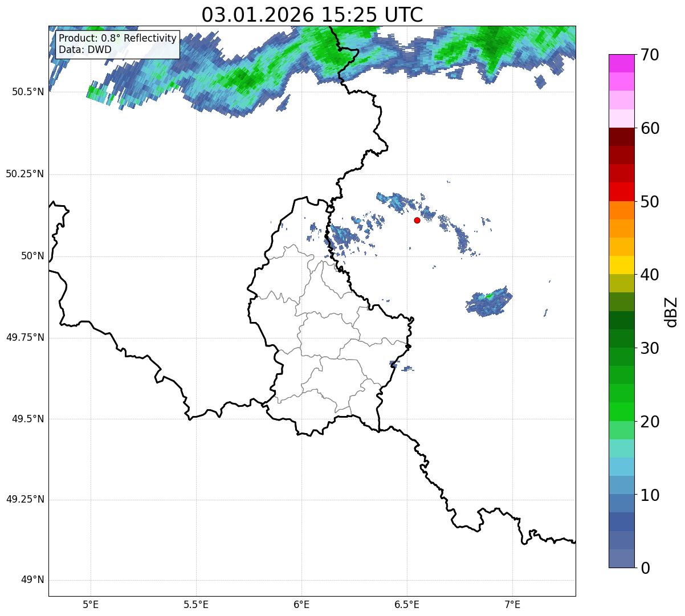This screenshot has width=685, height=616.
Task: Click the 49.5°N latitude label
Action: [27, 419]
